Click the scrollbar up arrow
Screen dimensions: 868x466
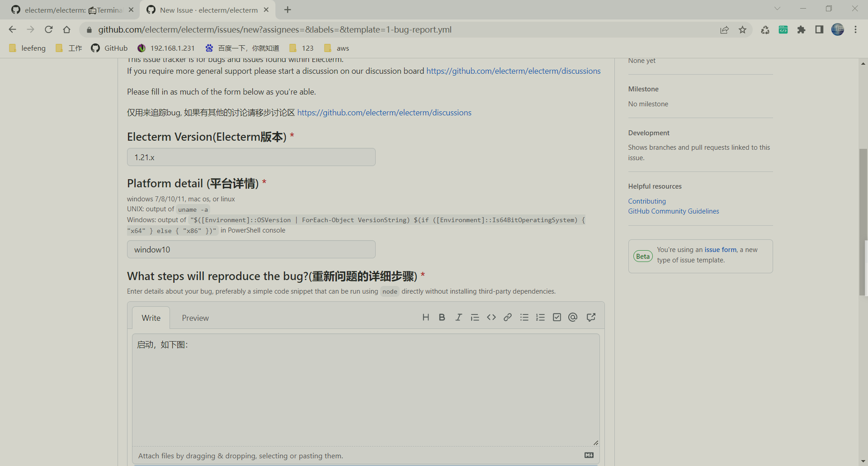863,63
